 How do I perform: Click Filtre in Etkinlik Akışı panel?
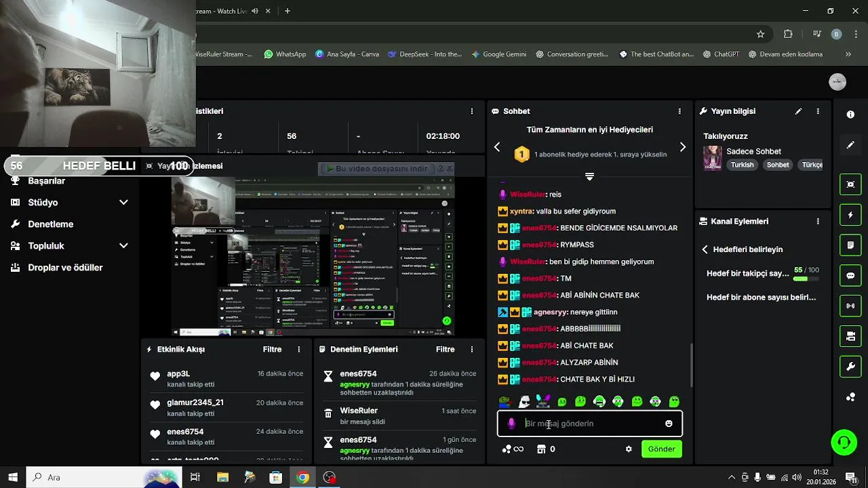click(272, 349)
